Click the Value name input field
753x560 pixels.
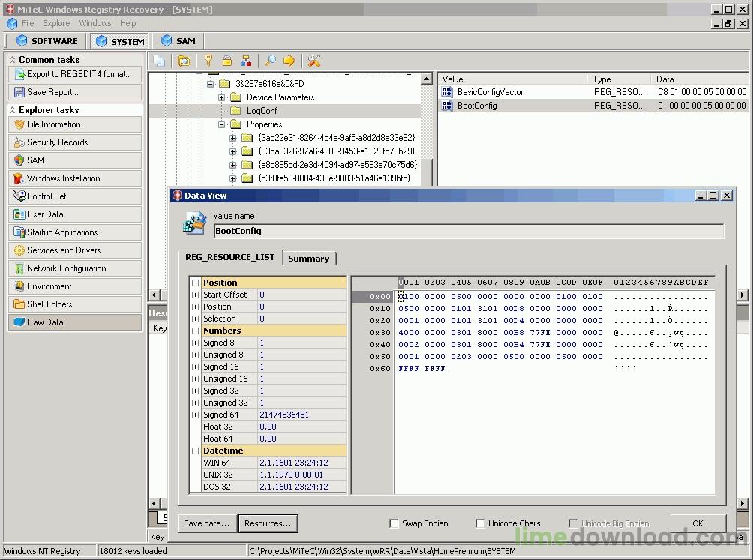[469, 231]
